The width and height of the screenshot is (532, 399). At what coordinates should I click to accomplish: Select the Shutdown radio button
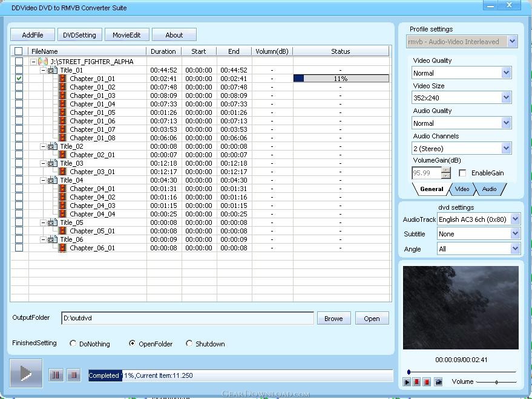[x=189, y=343]
